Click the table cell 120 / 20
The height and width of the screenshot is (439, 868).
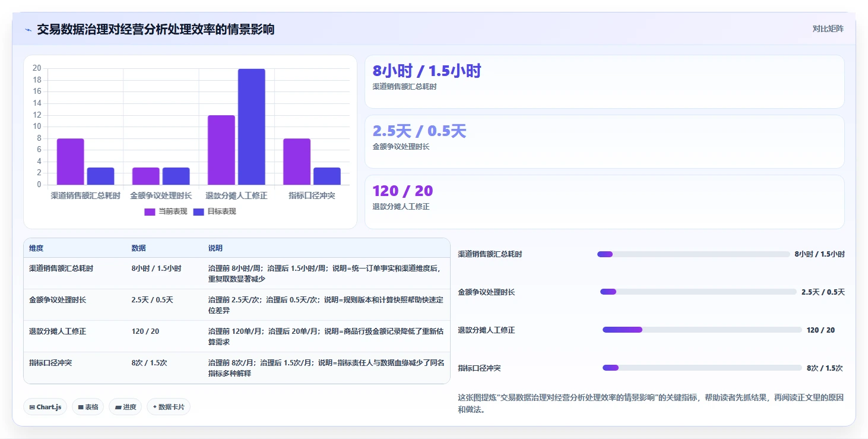click(145, 331)
